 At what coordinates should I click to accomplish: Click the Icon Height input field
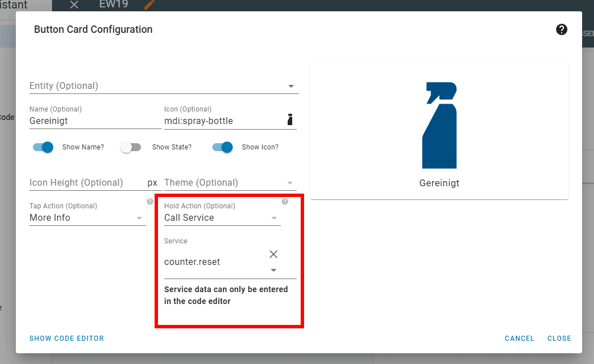pyautogui.click(x=85, y=183)
